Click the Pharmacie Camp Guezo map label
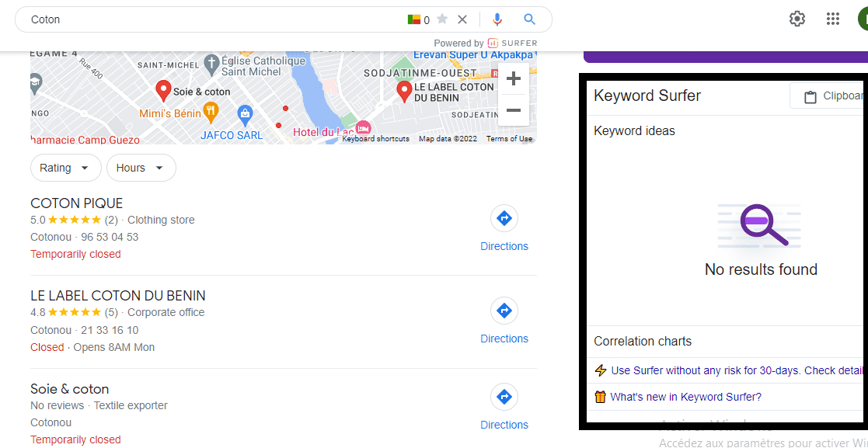 point(84,140)
